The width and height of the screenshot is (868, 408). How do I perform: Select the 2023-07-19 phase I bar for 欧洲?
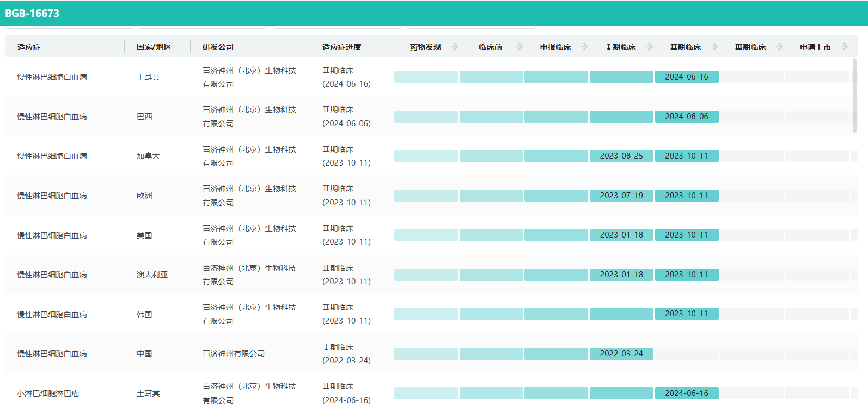tap(621, 196)
